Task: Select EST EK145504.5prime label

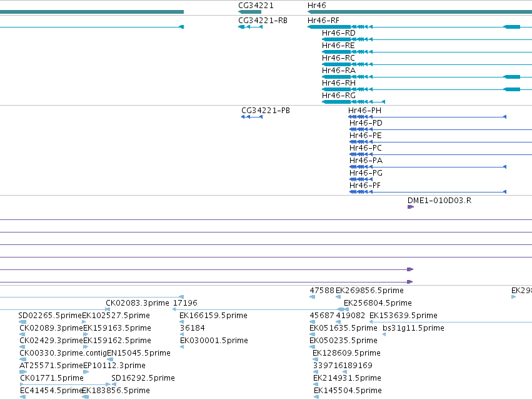Action: click(348, 391)
